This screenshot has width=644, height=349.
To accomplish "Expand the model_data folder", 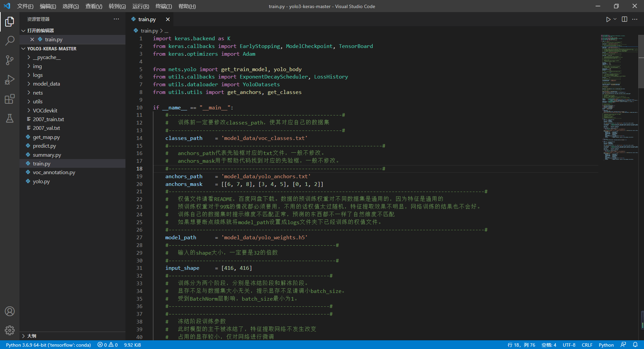I will [x=72, y=84].
